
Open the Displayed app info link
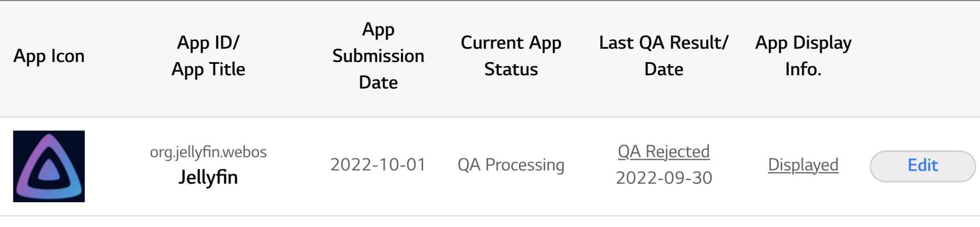click(x=803, y=165)
